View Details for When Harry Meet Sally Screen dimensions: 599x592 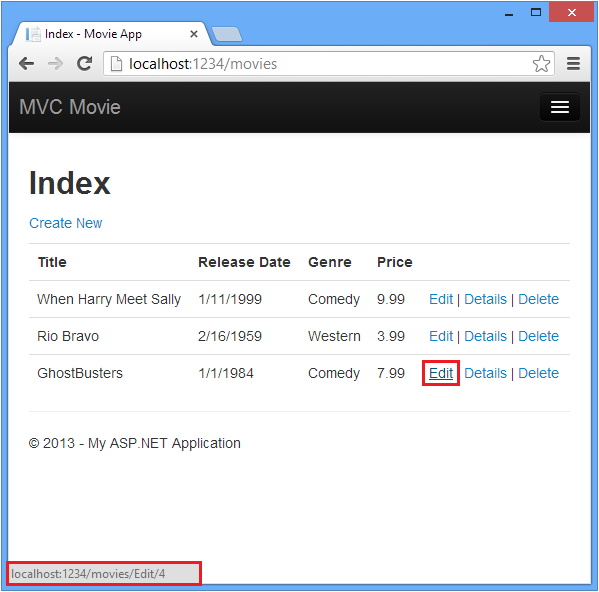pos(485,299)
